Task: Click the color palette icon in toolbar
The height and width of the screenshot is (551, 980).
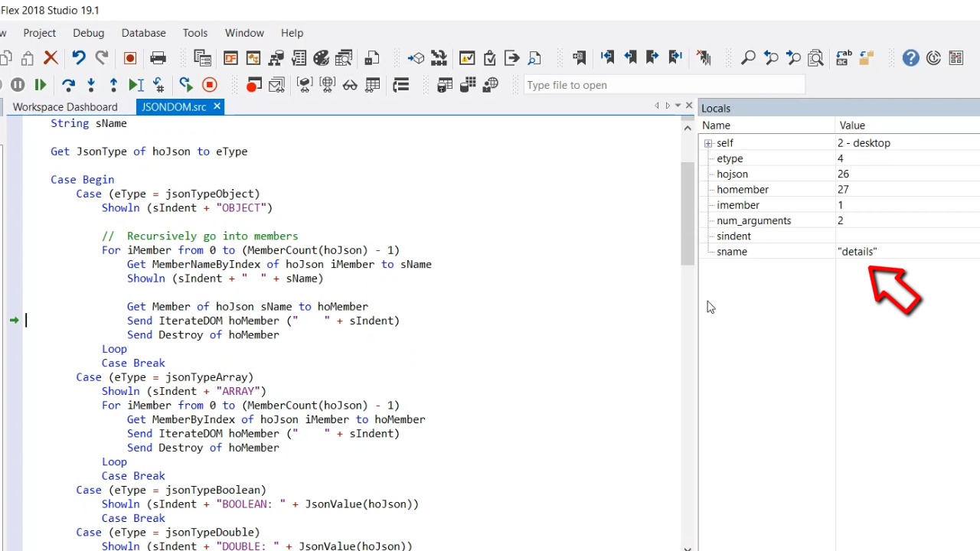Action: point(322,57)
